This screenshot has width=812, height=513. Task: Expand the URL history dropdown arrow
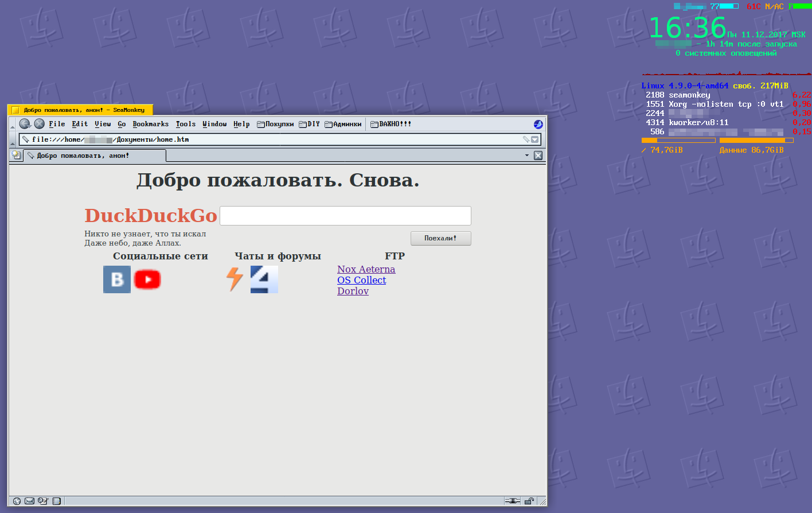(x=535, y=139)
